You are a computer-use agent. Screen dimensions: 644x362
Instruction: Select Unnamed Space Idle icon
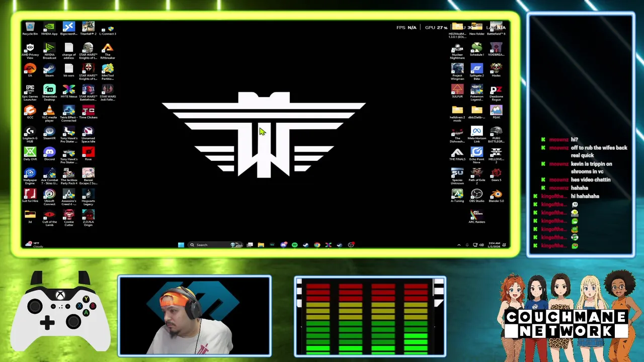point(88,135)
